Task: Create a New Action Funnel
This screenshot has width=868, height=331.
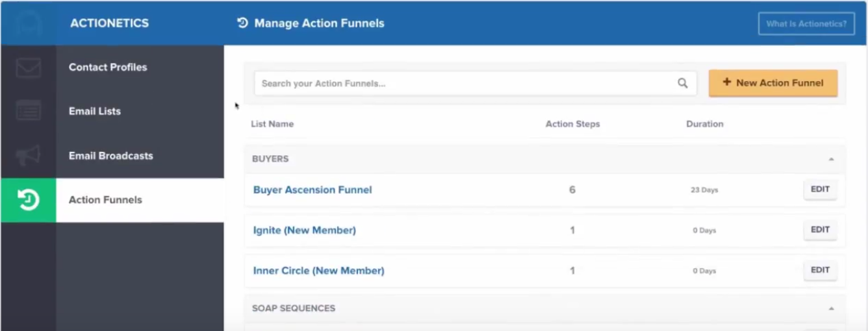Action: 772,83
